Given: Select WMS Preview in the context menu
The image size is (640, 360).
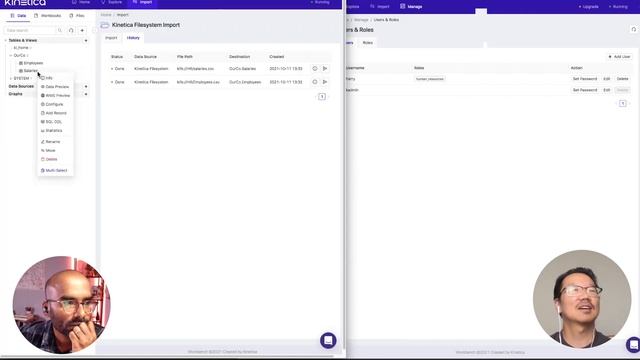Looking at the screenshot, I should pyautogui.click(x=56, y=96).
